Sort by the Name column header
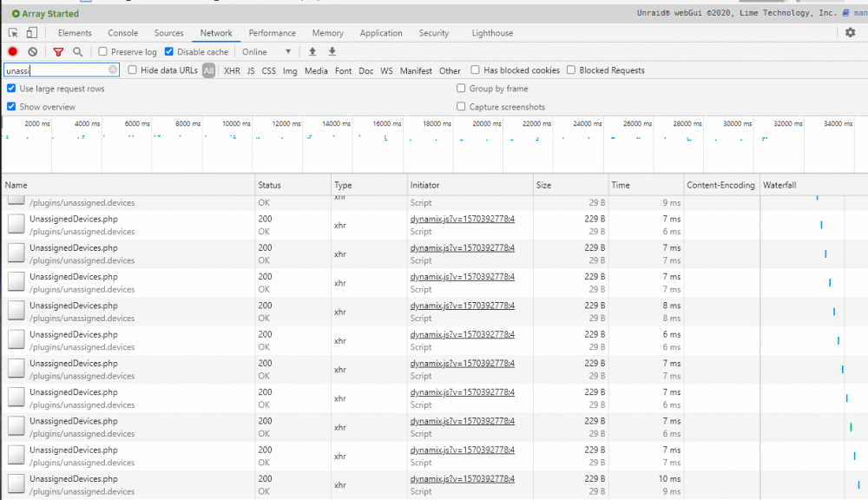Screen dimensions: 868x500 click(x=128, y=185)
